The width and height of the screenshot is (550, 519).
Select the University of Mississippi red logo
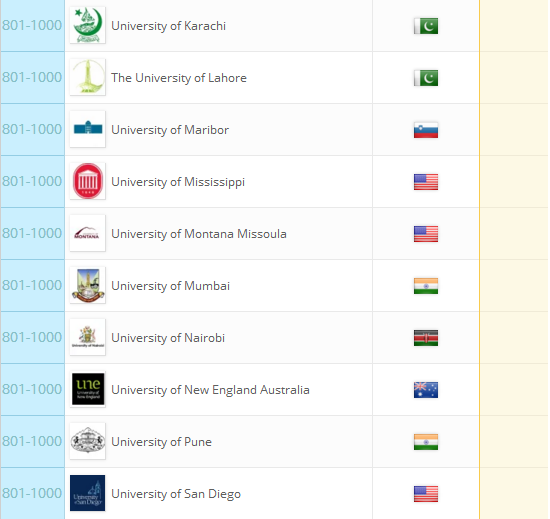[x=88, y=181]
